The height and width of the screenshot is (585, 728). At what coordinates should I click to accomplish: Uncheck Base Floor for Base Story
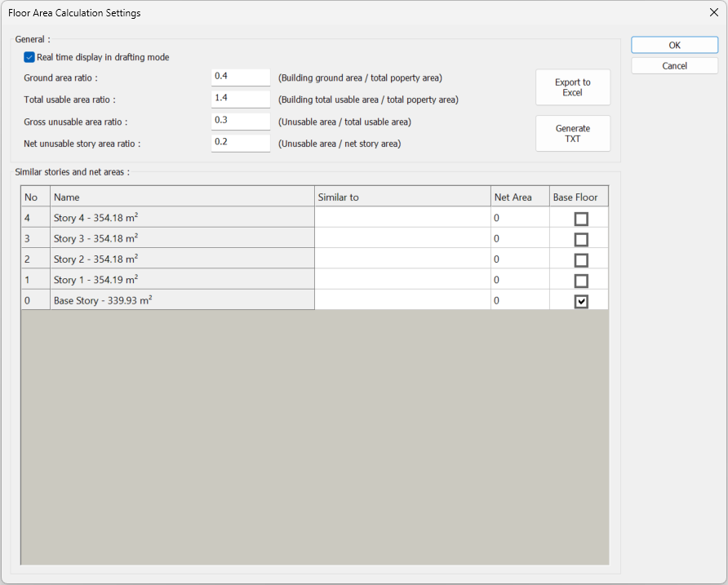click(x=580, y=301)
